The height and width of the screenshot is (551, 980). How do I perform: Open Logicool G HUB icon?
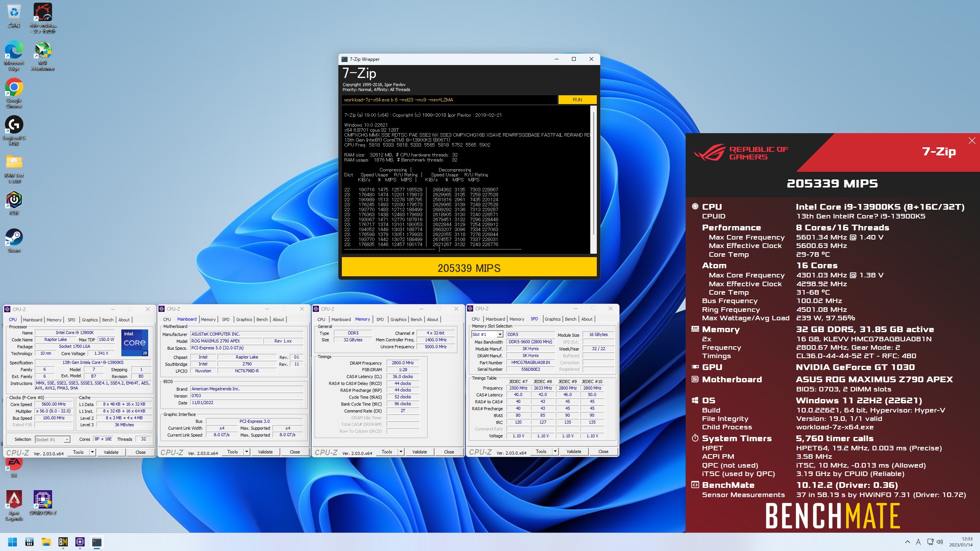coord(14,131)
